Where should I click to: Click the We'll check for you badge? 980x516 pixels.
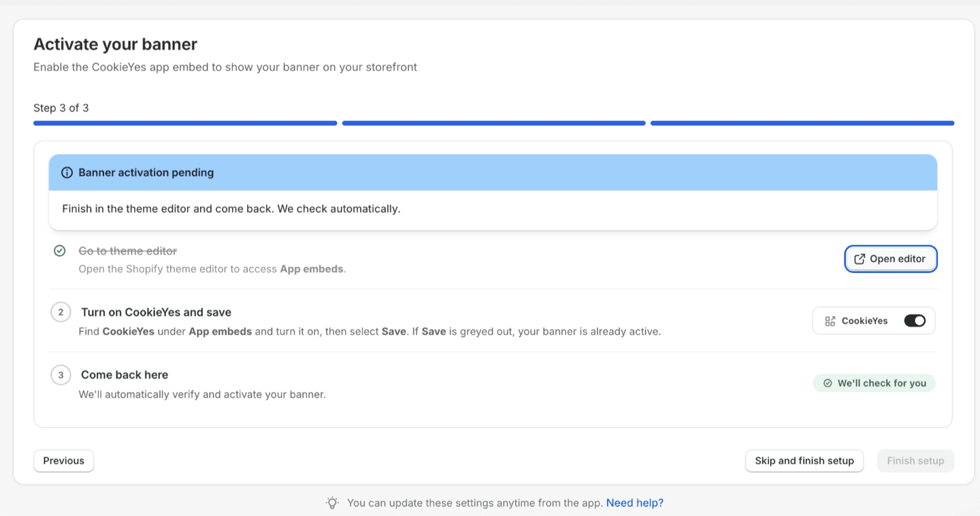pos(874,383)
